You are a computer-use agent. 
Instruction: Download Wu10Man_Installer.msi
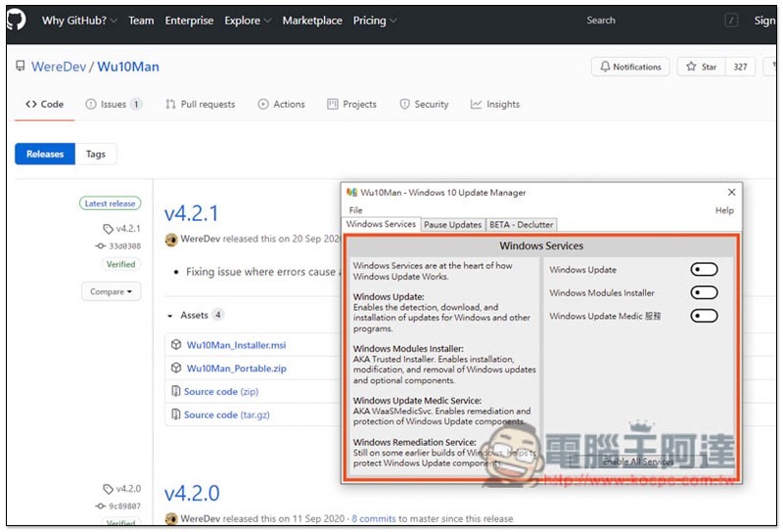(x=236, y=345)
